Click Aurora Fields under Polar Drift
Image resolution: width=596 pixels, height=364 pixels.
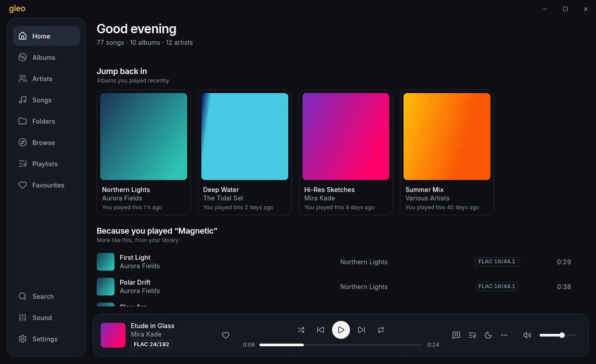coord(140,291)
